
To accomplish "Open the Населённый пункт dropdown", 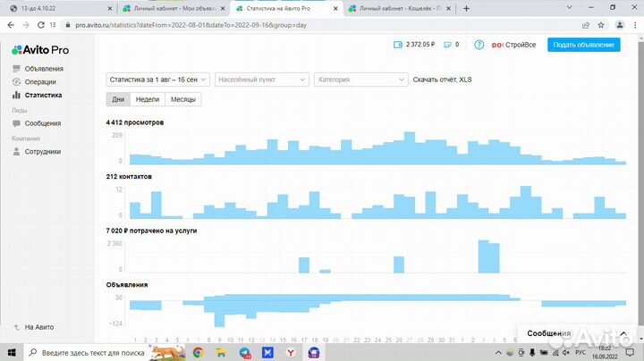I will (261, 80).
